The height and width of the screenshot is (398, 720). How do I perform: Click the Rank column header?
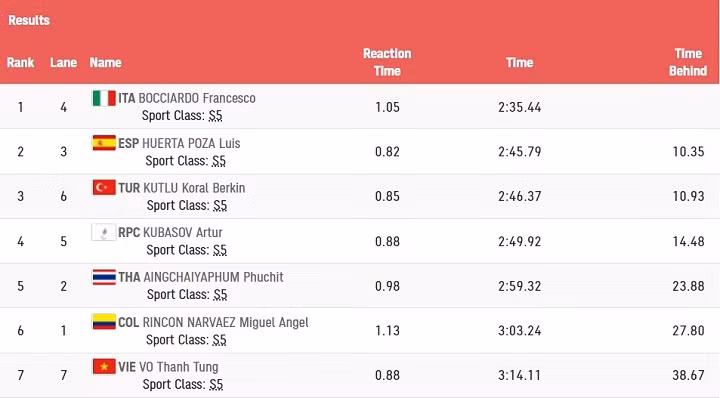[x=21, y=62]
